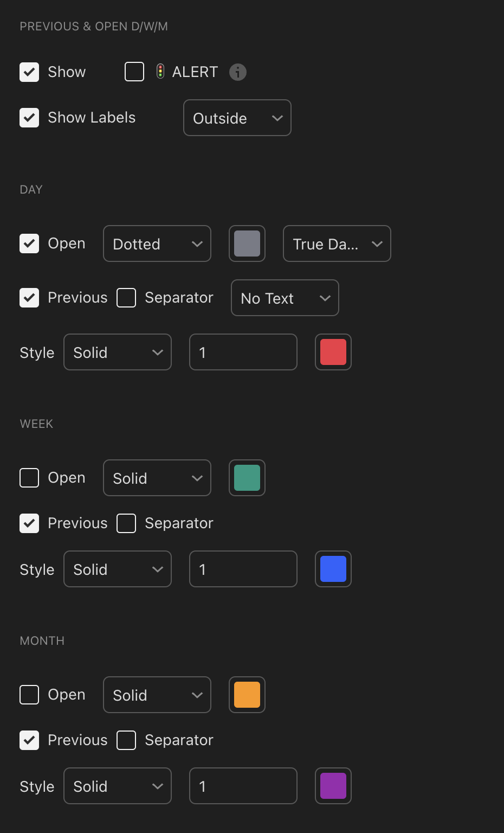Change the blue Week Previous color swatch
504x833 pixels.
(333, 569)
